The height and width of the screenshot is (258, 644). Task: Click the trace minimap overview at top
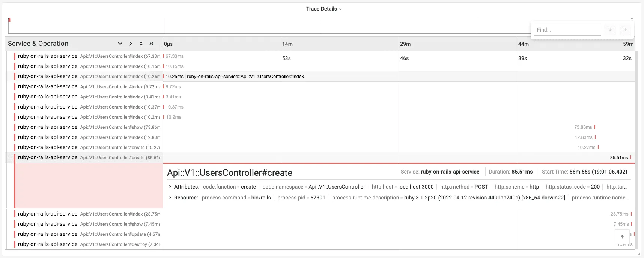click(x=263, y=26)
